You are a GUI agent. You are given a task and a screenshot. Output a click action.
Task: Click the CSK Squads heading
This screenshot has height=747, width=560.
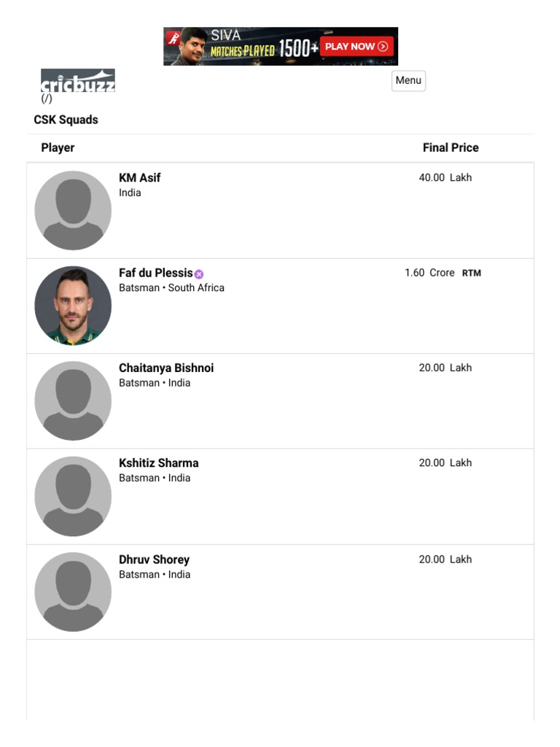click(66, 120)
